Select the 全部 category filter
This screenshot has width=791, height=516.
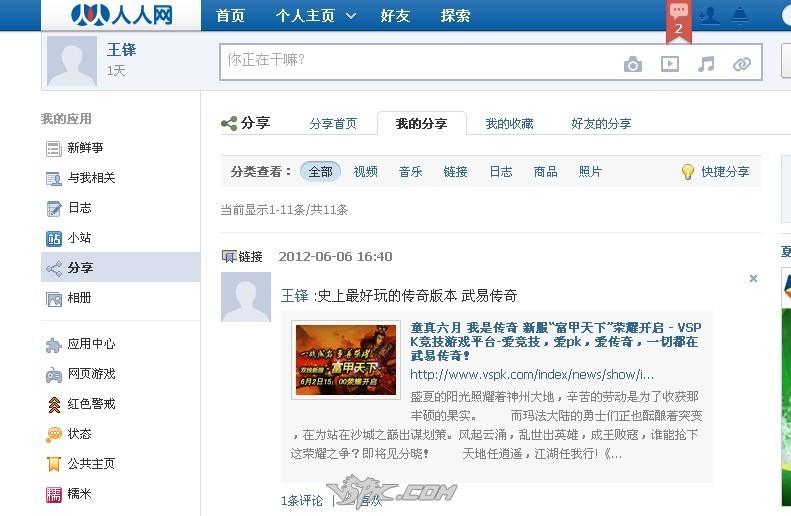coord(320,171)
